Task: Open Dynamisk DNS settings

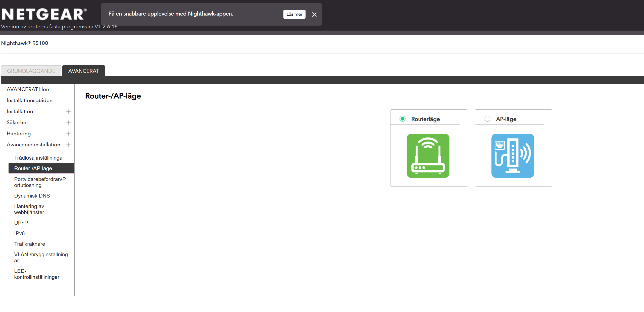Action: point(32,196)
